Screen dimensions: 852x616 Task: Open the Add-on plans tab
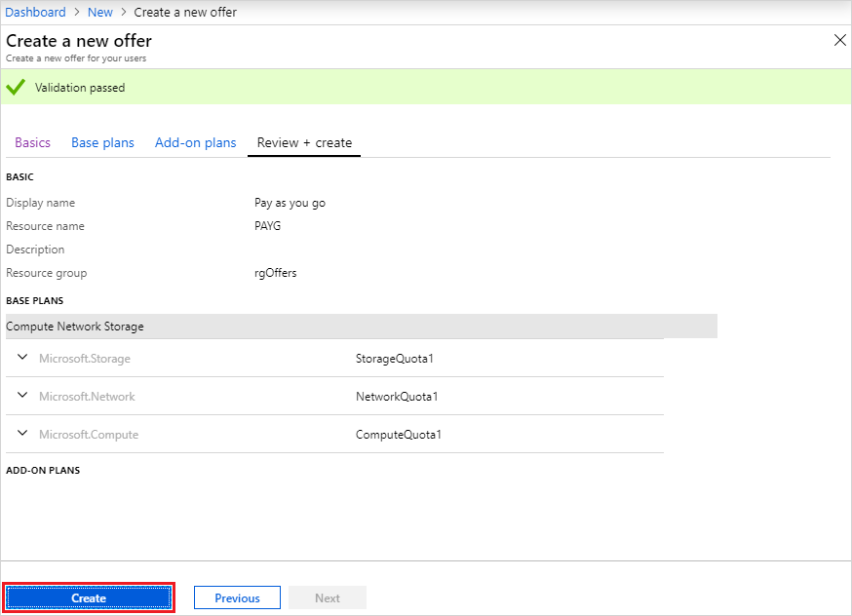195,142
